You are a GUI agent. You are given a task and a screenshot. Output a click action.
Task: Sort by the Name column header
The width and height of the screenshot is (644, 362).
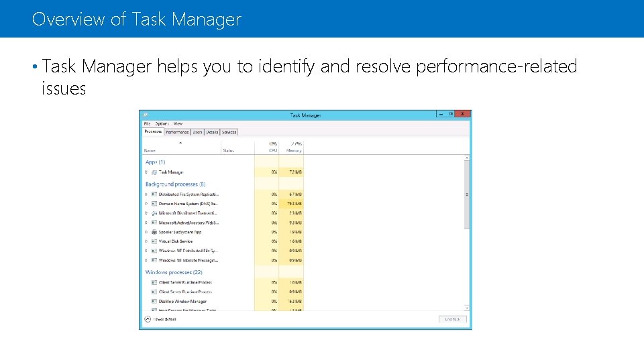[182, 147]
